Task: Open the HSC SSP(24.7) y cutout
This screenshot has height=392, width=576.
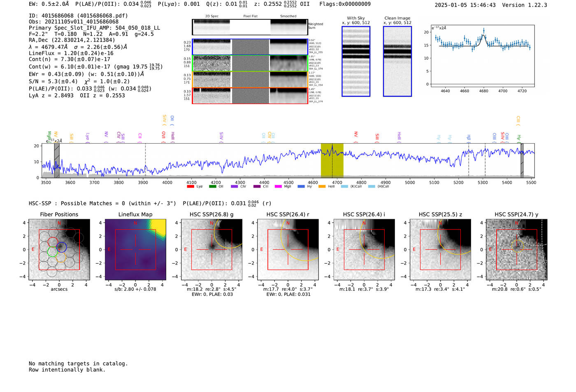Action: point(517,249)
